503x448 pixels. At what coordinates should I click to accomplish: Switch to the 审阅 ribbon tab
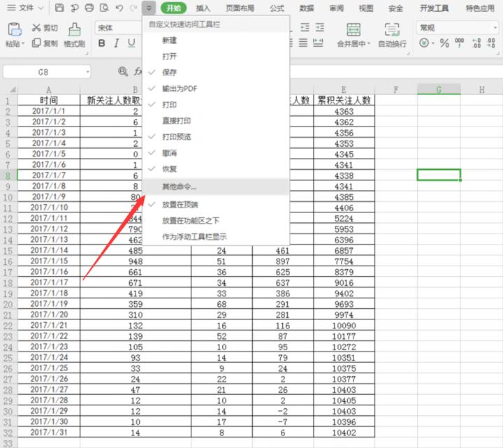tap(336, 8)
